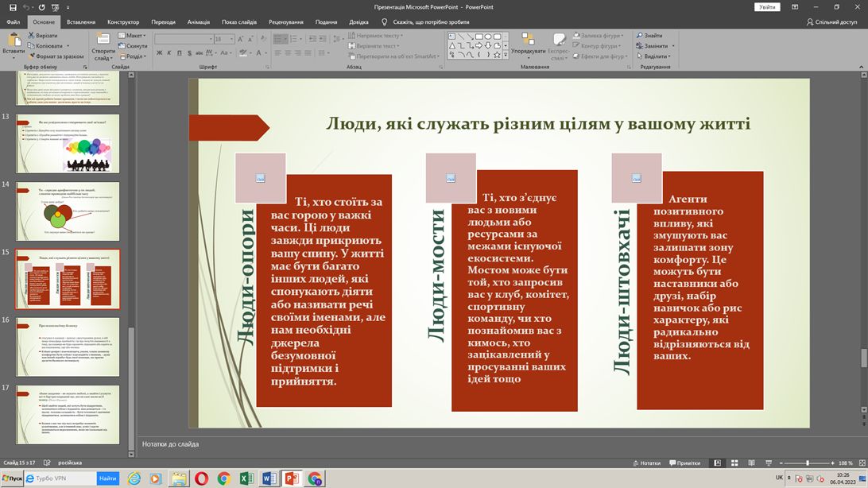Switch to Normal view in status bar
868x488 pixels.
(717, 463)
